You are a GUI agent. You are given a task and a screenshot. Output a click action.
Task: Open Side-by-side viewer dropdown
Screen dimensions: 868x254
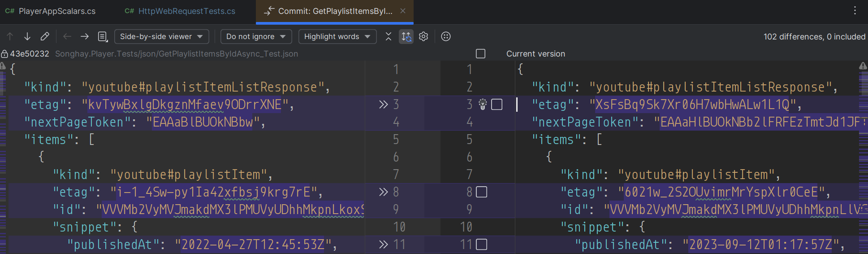(161, 36)
